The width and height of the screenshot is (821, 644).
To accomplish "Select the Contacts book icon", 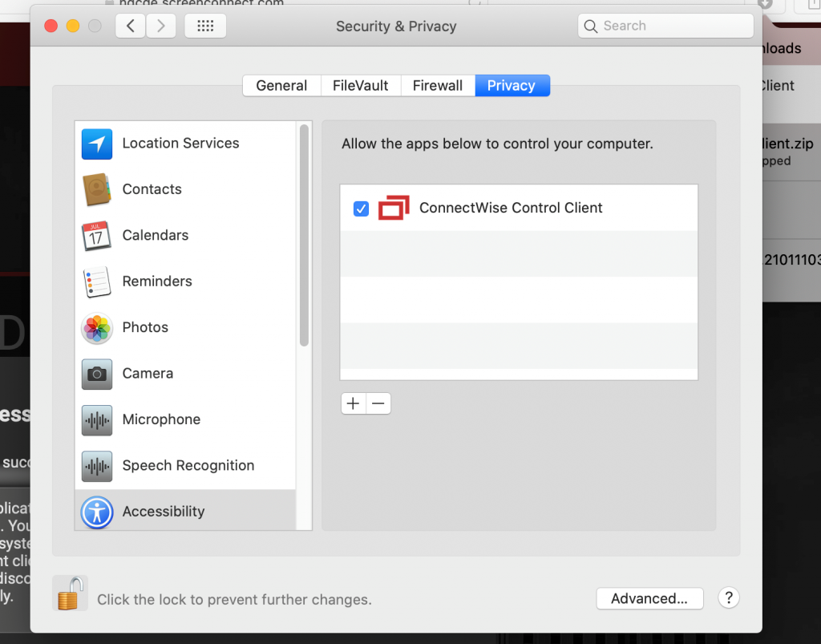I will pos(97,190).
